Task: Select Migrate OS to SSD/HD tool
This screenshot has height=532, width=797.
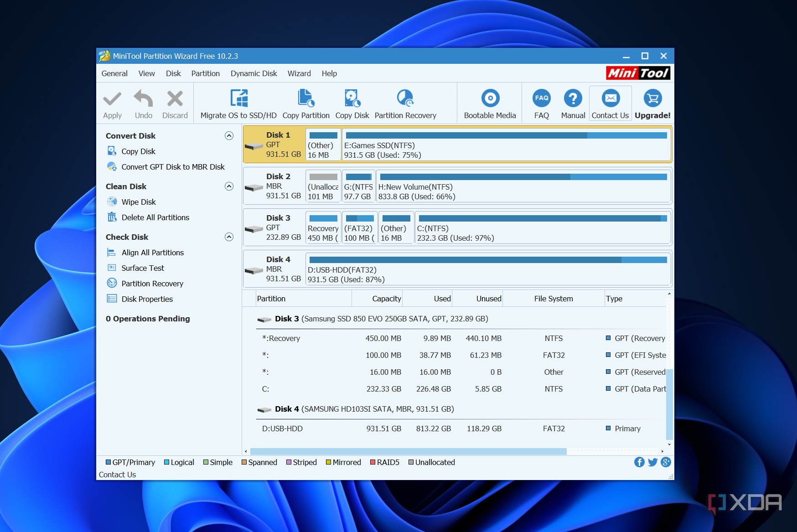Action: pos(238,103)
